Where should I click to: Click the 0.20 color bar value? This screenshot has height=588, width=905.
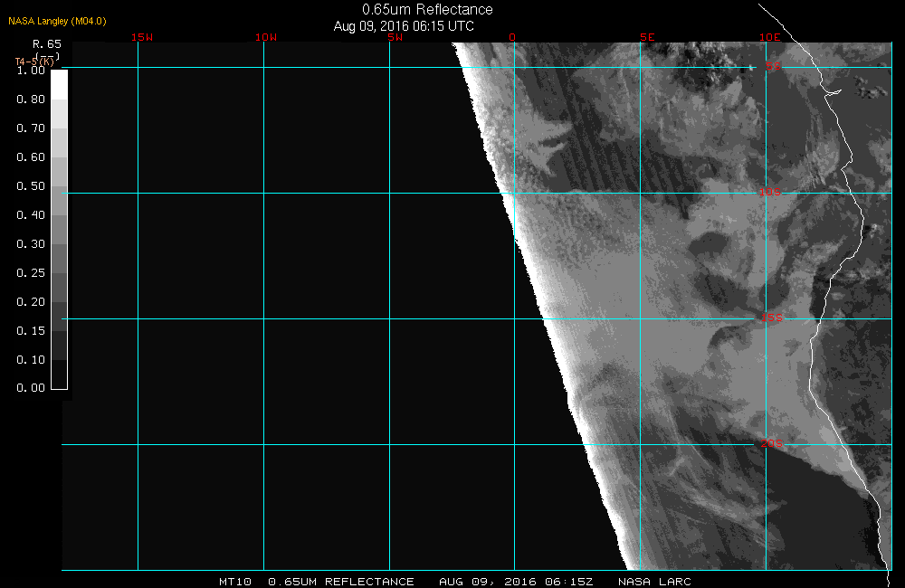tap(31, 302)
